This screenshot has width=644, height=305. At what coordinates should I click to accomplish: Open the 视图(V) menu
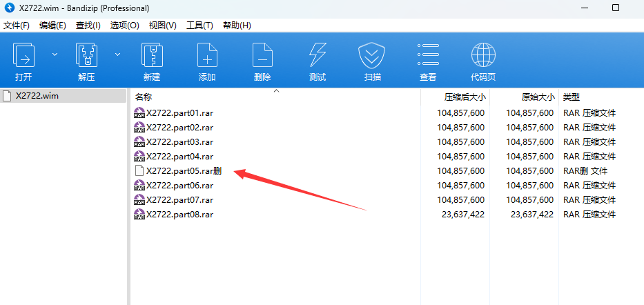[x=163, y=26]
